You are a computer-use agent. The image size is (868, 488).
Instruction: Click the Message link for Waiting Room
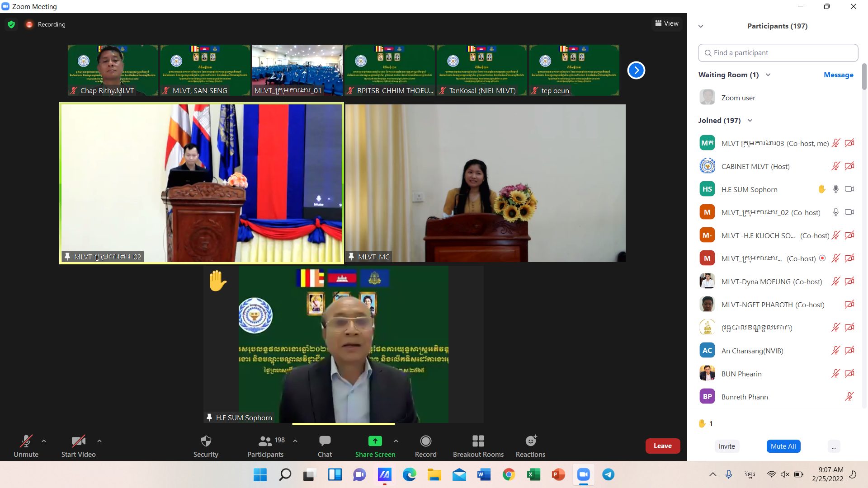(838, 75)
